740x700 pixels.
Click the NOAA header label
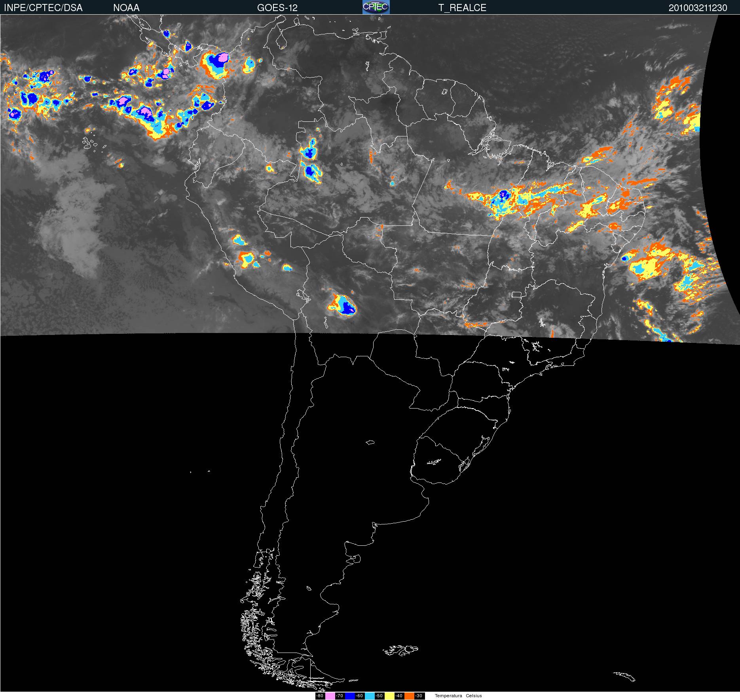pyautogui.click(x=126, y=8)
